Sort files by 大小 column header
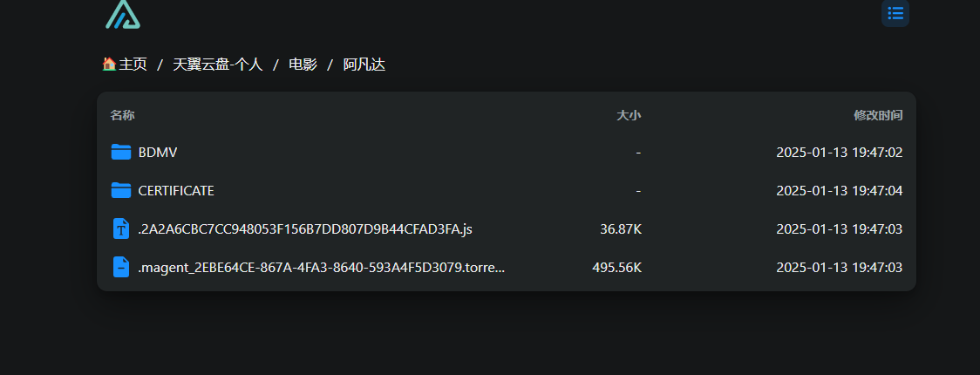 coord(629,115)
